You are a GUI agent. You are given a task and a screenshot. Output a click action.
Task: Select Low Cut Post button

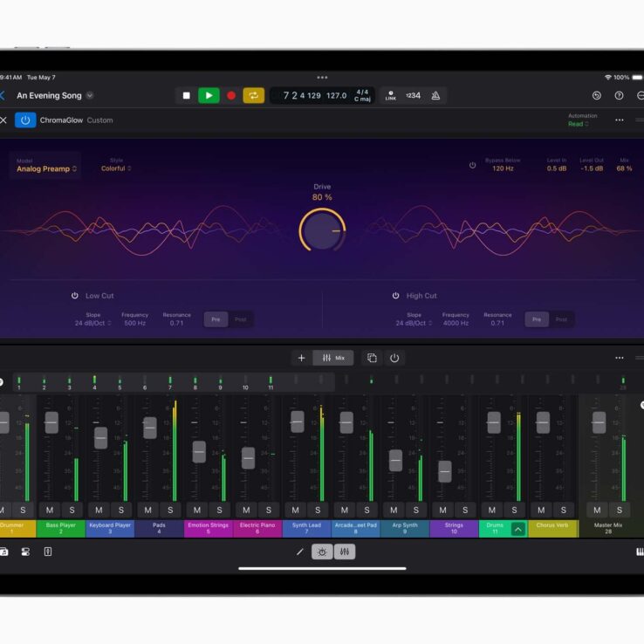pyautogui.click(x=241, y=319)
